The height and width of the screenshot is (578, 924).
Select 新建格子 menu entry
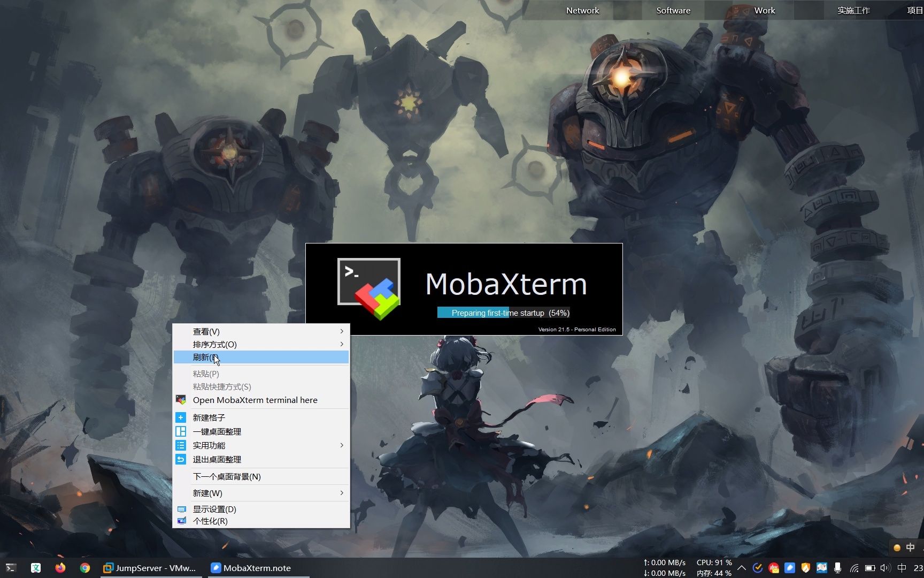[x=261, y=417]
